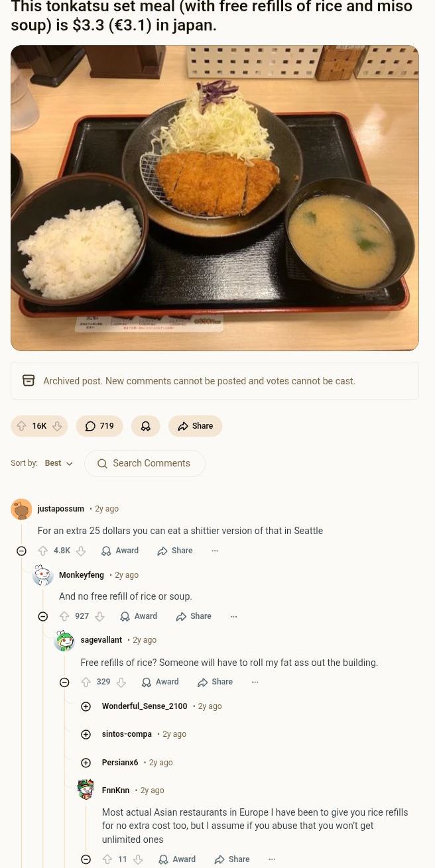Downvote Monkeyfeng's comment
435x868 pixels.
[99, 616]
